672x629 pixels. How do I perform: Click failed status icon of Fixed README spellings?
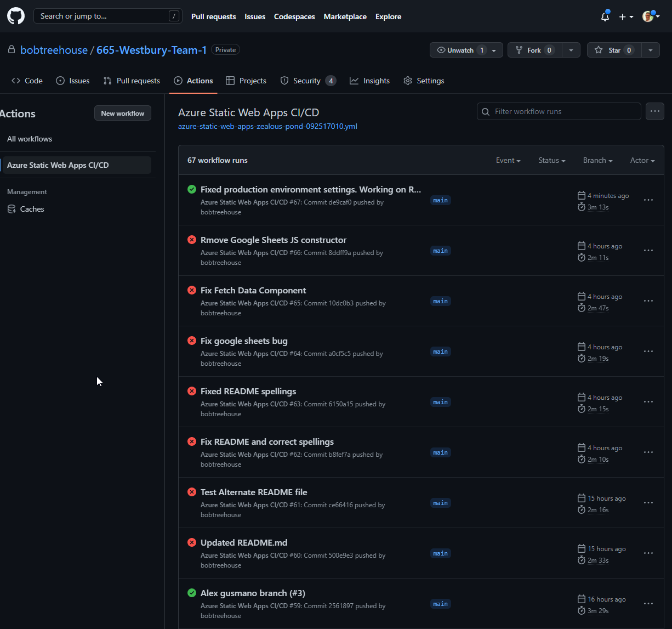point(192,391)
